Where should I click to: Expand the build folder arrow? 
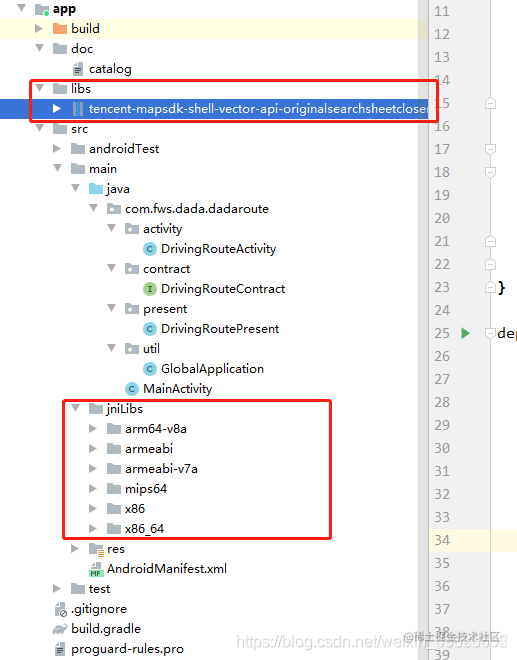39,28
